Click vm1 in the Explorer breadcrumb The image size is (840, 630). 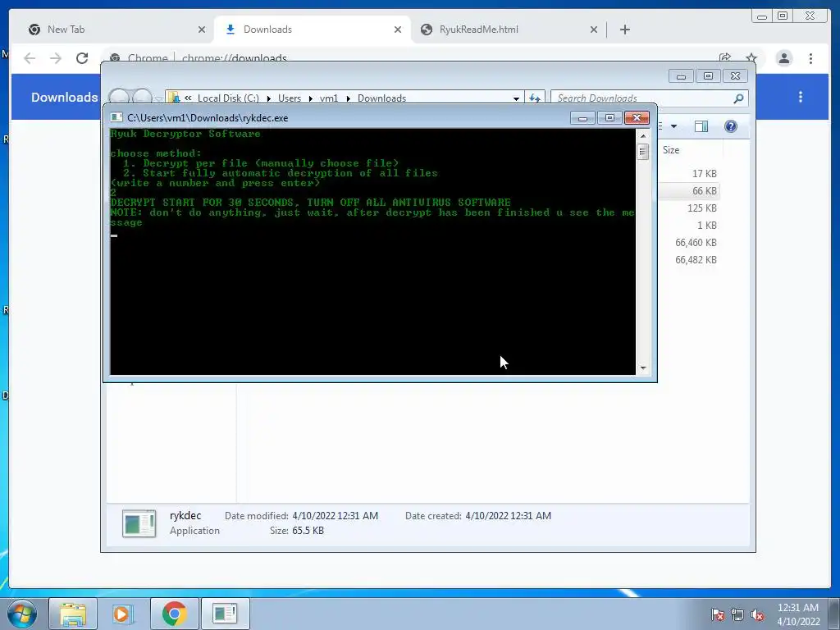click(x=329, y=98)
